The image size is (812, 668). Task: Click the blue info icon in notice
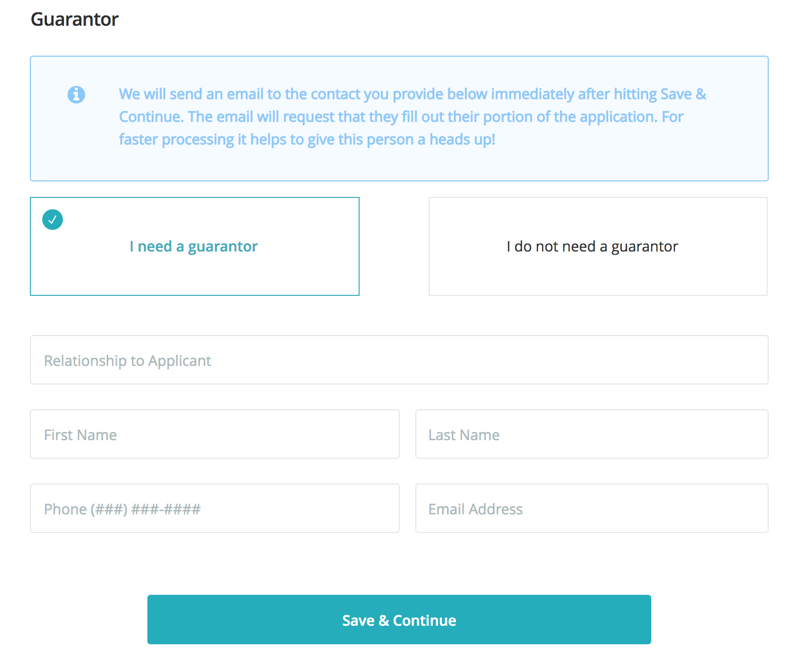click(76, 95)
